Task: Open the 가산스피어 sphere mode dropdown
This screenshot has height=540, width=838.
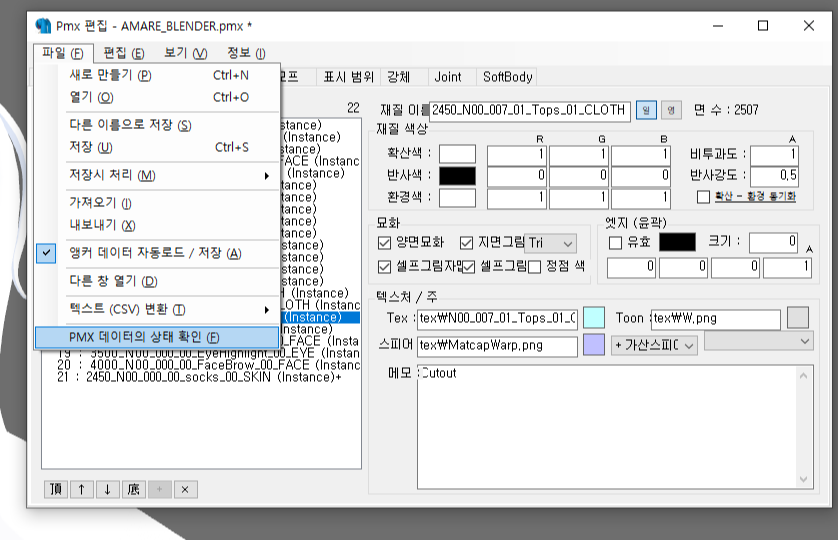Action: (654, 345)
